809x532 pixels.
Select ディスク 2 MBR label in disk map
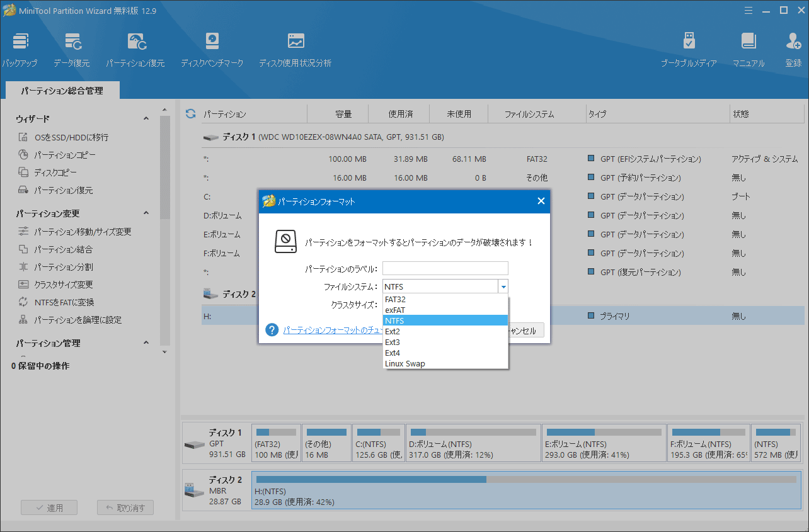pos(217,490)
